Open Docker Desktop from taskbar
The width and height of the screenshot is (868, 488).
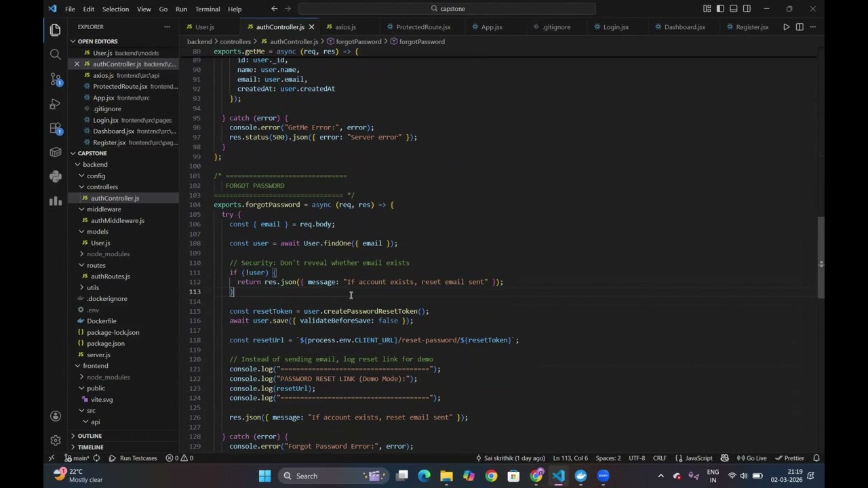click(x=580, y=476)
